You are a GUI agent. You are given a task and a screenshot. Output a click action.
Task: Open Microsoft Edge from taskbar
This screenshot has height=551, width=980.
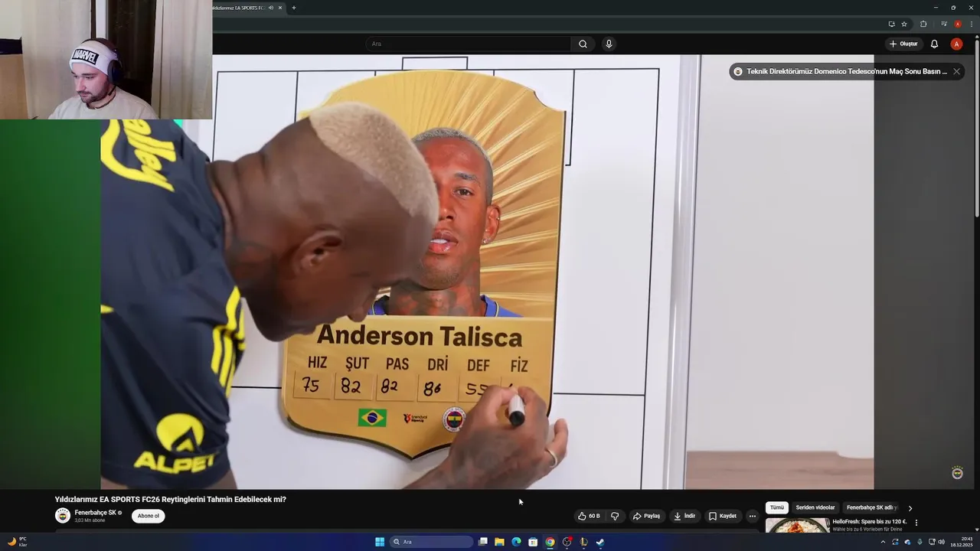[516, 542]
